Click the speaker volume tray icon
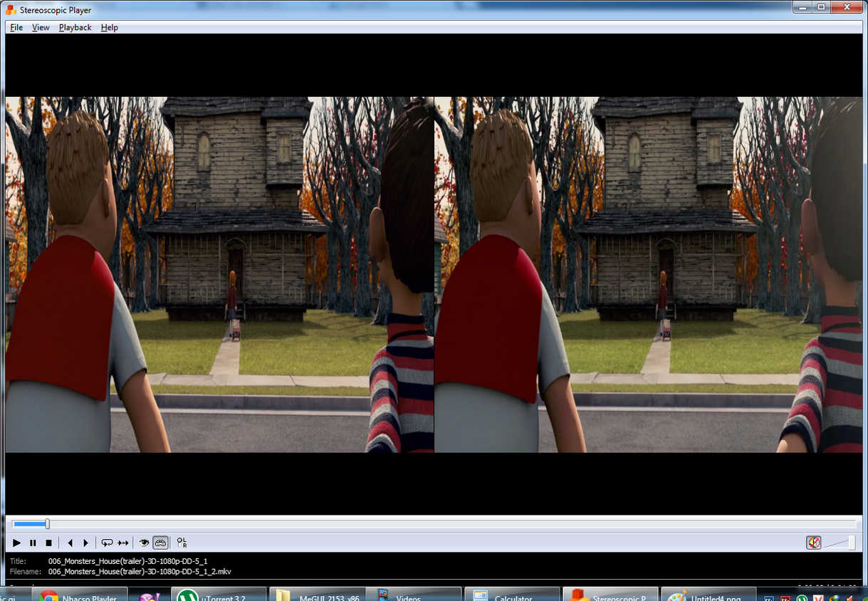 click(x=851, y=598)
